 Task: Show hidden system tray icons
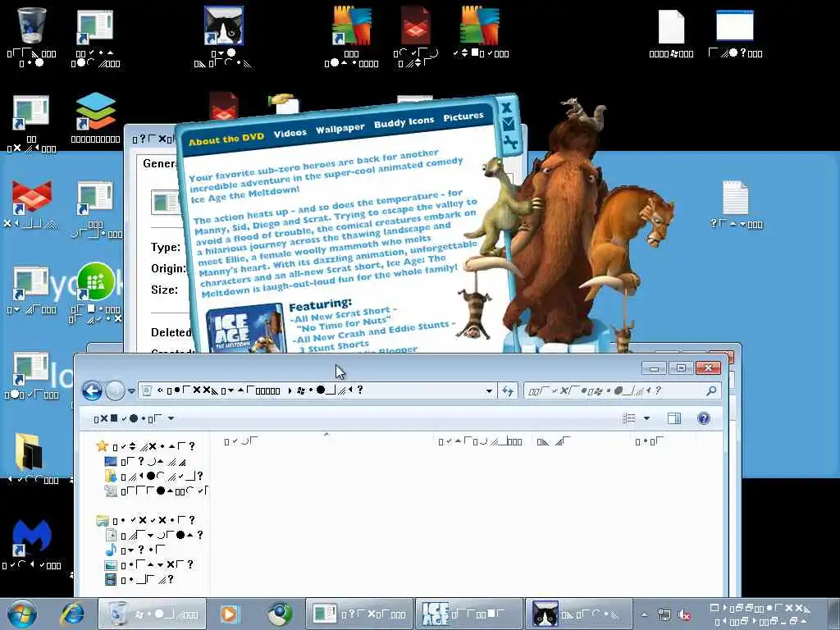(x=645, y=614)
